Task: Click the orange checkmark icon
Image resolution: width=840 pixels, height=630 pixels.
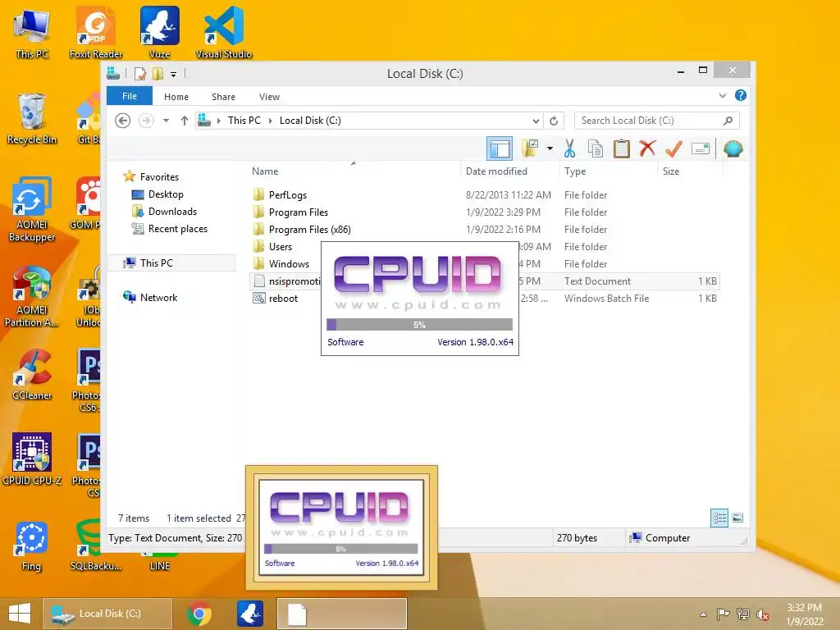Action: pyautogui.click(x=673, y=148)
